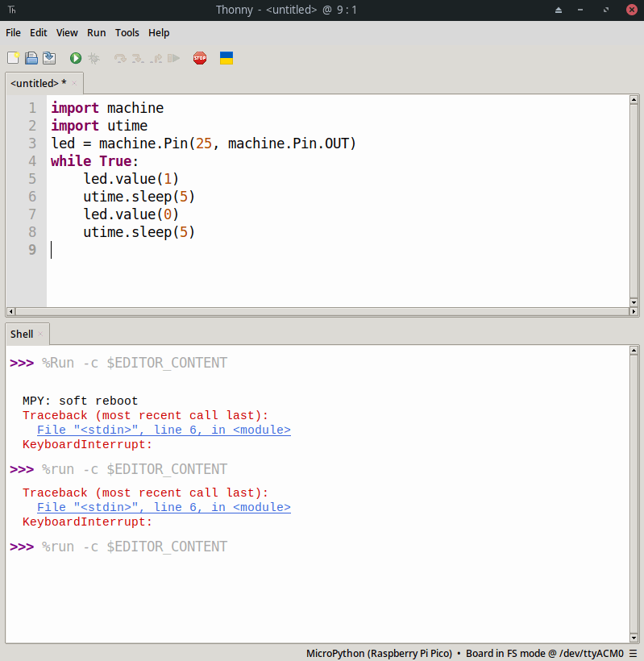The height and width of the screenshot is (661, 644).
Task: Create a new file with New icon
Action: tap(13, 58)
